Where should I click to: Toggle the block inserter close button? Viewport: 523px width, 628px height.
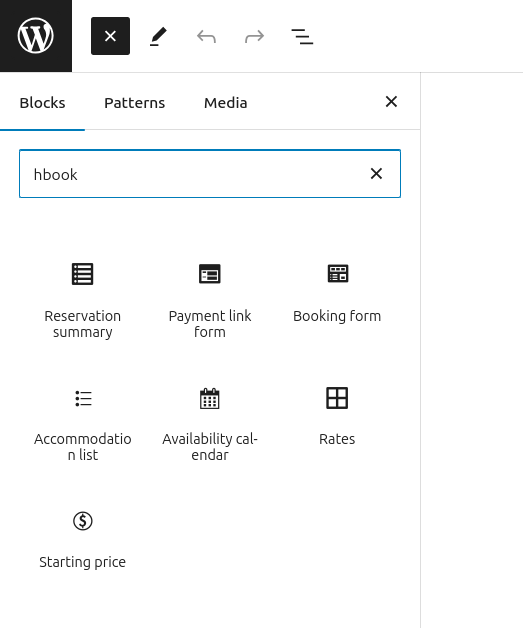110,36
